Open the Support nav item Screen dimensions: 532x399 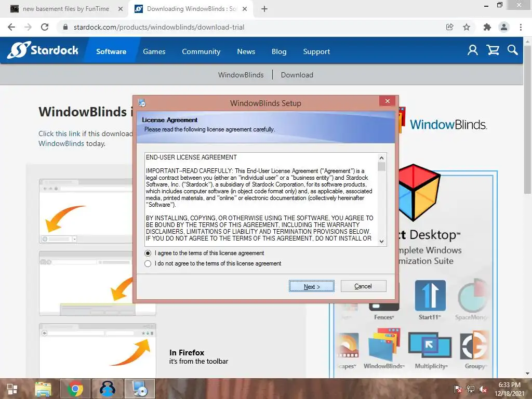[x=316, y=51]
